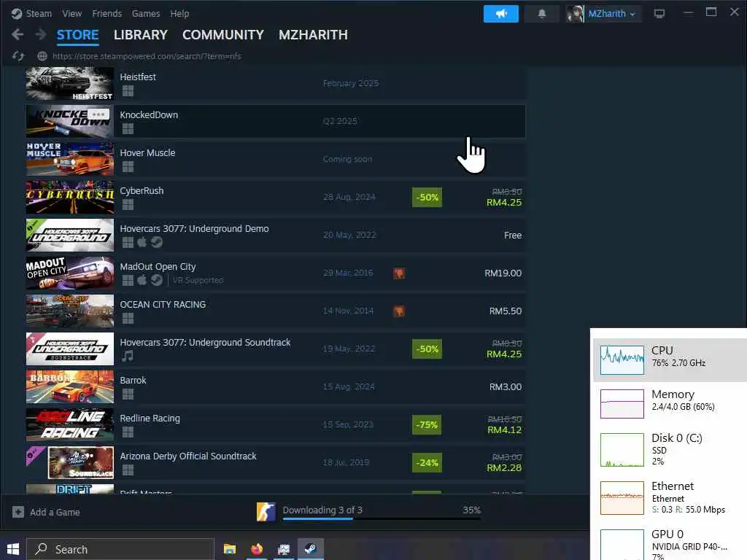Open the KnockedDown search result

(276, 122)
